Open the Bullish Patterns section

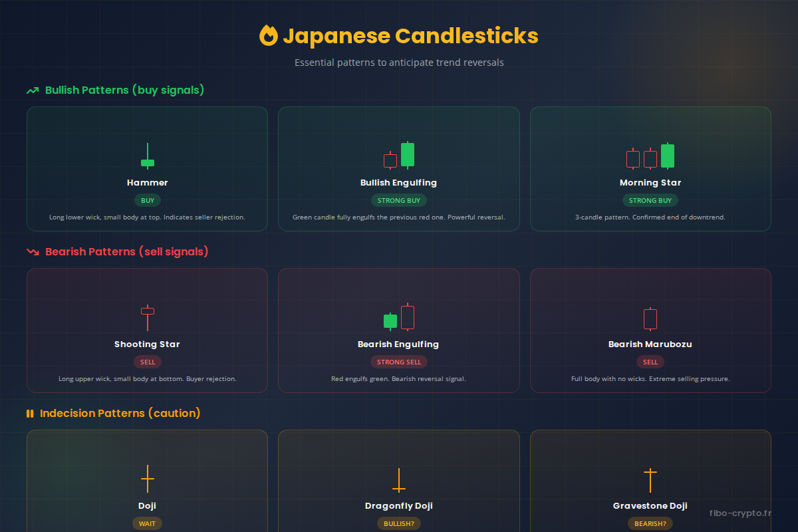(x=124, y=90)
